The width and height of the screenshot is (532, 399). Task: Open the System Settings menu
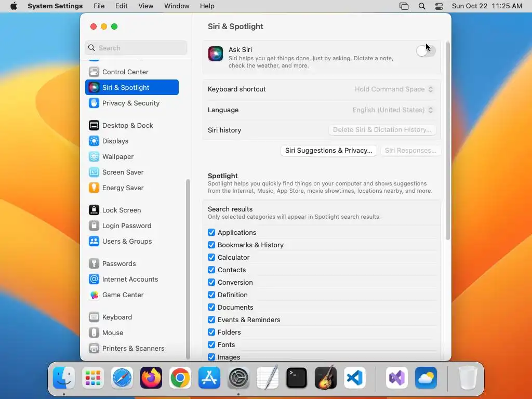[x=55, y=6]
